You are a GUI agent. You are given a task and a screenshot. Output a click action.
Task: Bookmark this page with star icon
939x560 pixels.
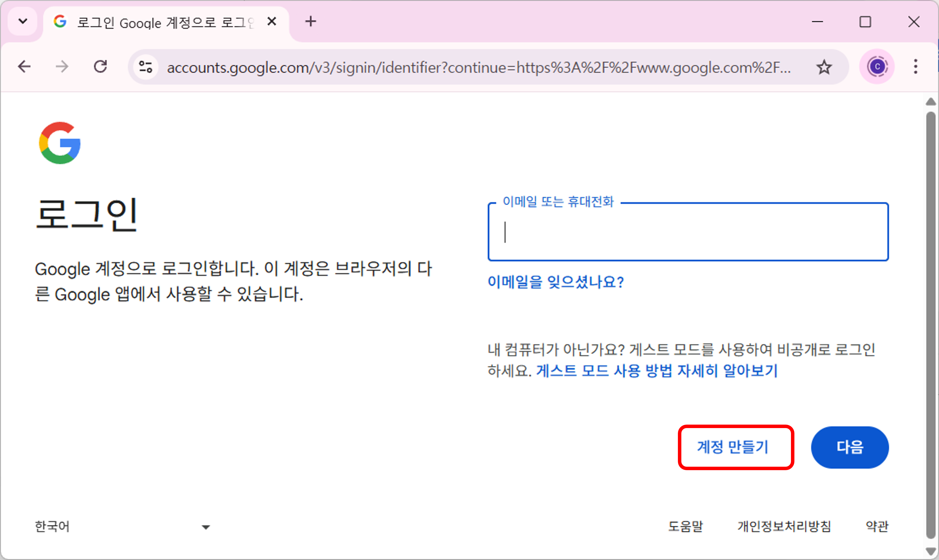tap(823, 67)
